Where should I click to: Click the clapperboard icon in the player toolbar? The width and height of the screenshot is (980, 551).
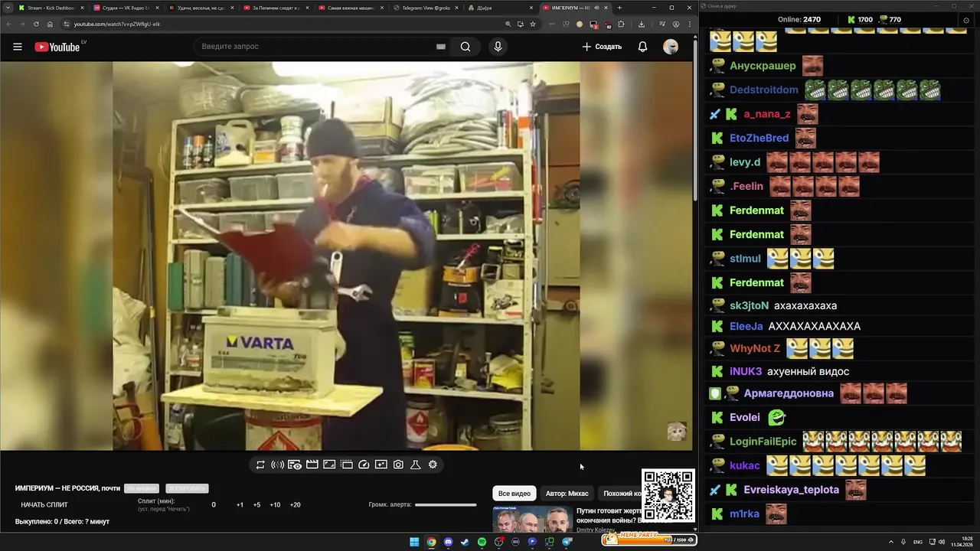pyautogui.click(x=312, y=465)
